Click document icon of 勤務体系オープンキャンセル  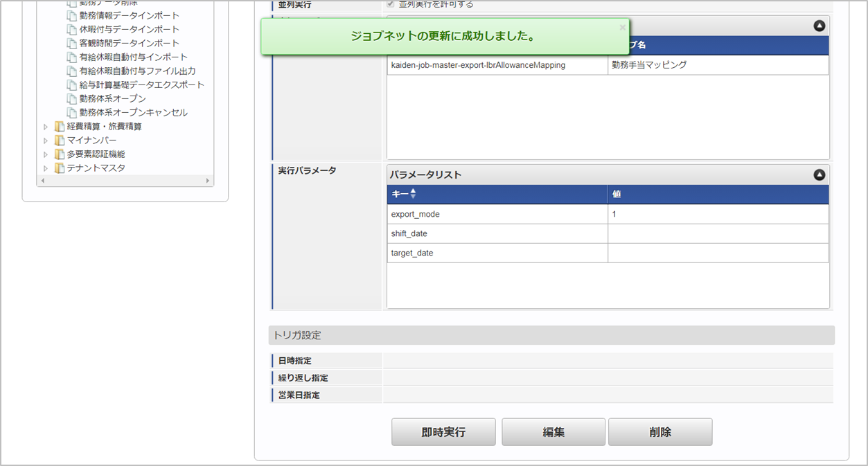(x=72, y=112)
